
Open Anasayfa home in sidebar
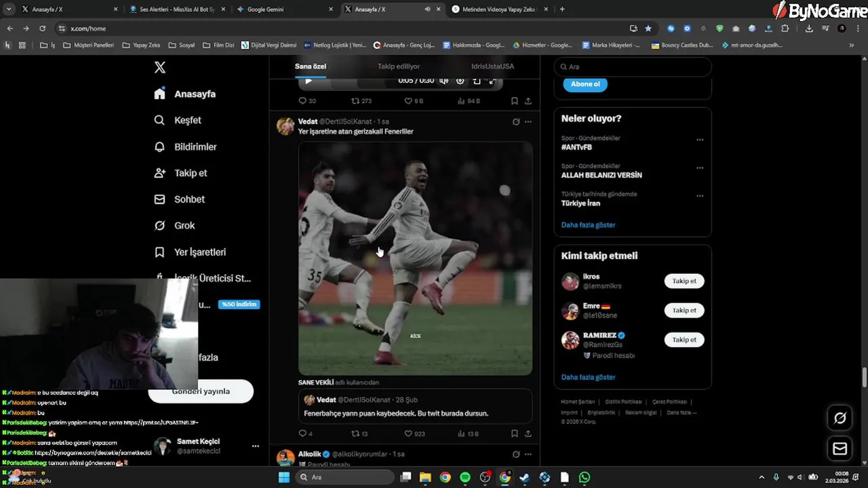click(x=184, y=94)
